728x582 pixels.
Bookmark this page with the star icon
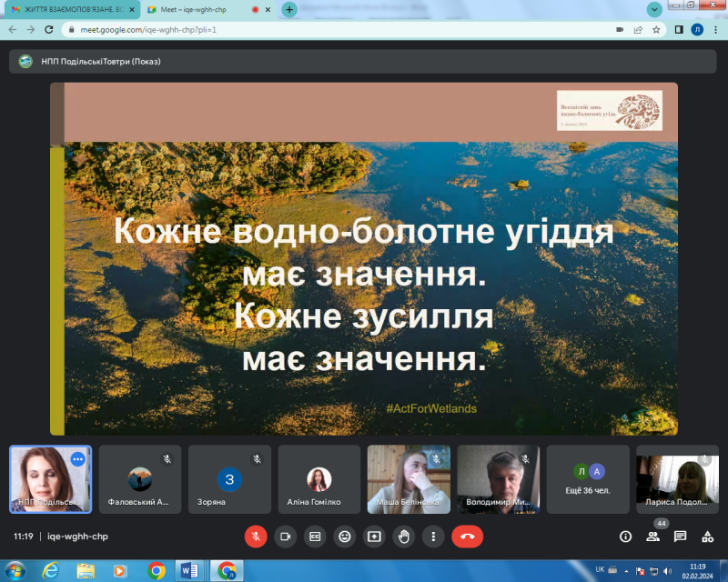click(x=656, y=29)
